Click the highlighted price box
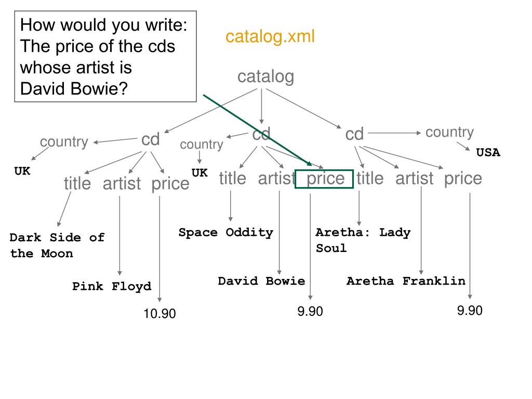The width and height of the screenshot is (532, 399). tap(324, 179)
